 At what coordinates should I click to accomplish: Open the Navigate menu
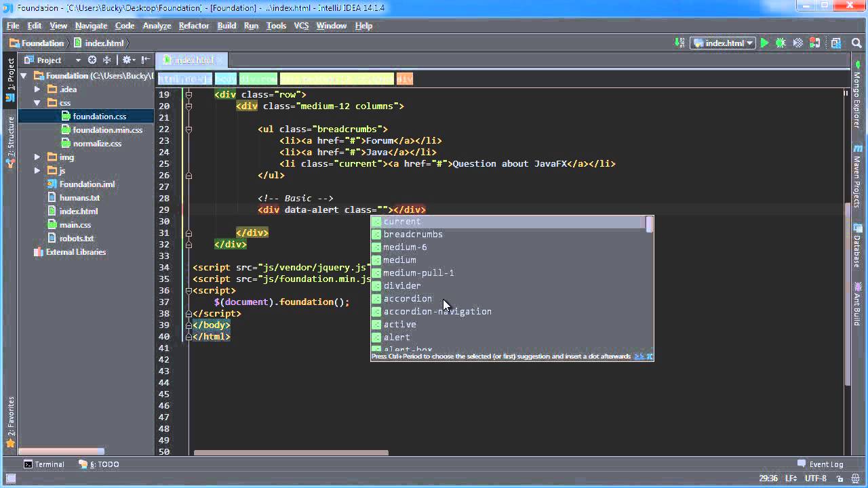(x=91, y=26)
